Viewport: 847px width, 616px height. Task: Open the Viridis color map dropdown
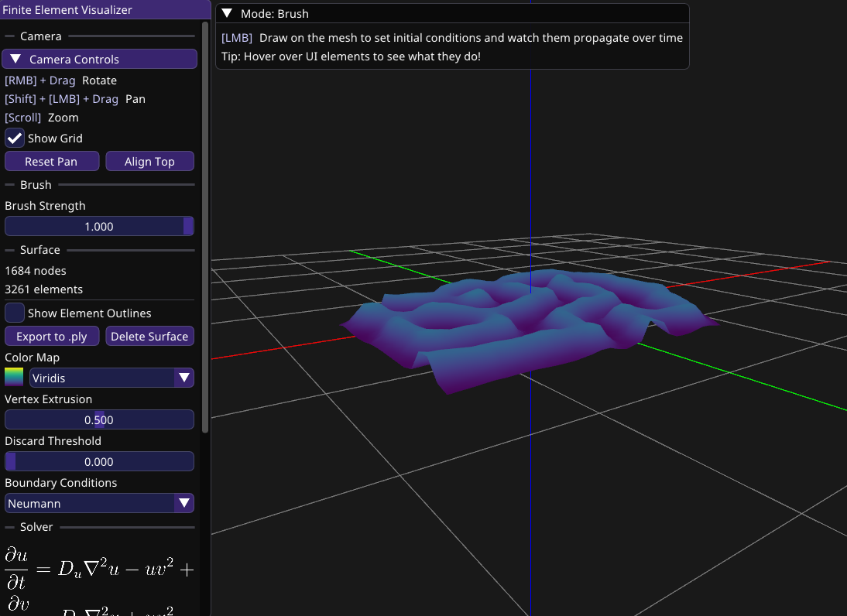(x=102, y=378)
